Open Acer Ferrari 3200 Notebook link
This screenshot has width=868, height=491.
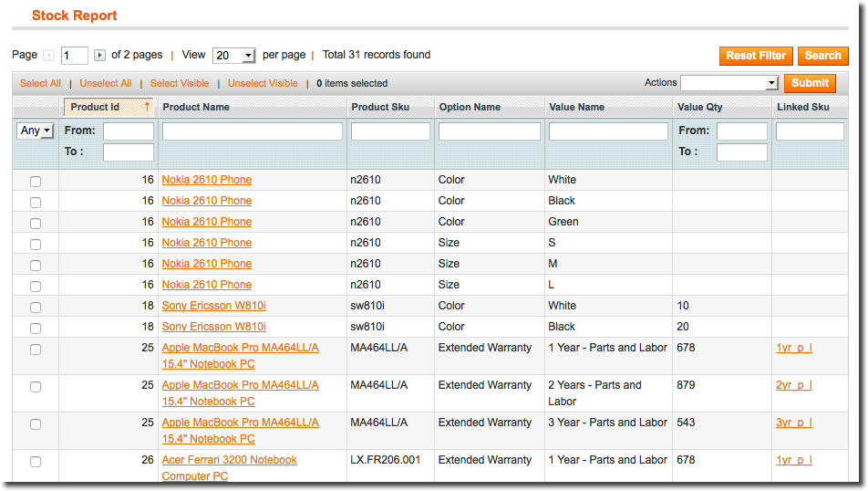tap(230, 467)
